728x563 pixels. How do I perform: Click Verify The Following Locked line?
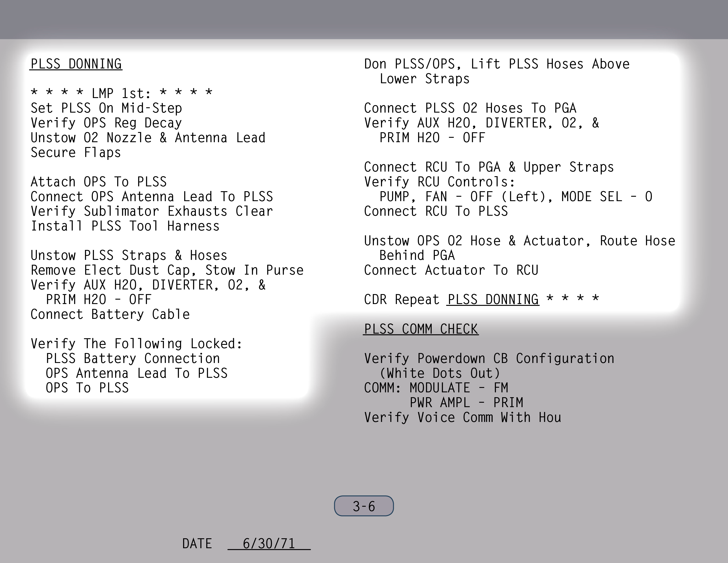coord(136,344)
